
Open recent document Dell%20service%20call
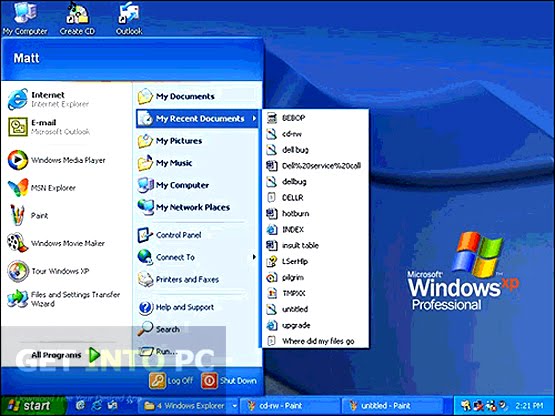click(x=314, y=166)
